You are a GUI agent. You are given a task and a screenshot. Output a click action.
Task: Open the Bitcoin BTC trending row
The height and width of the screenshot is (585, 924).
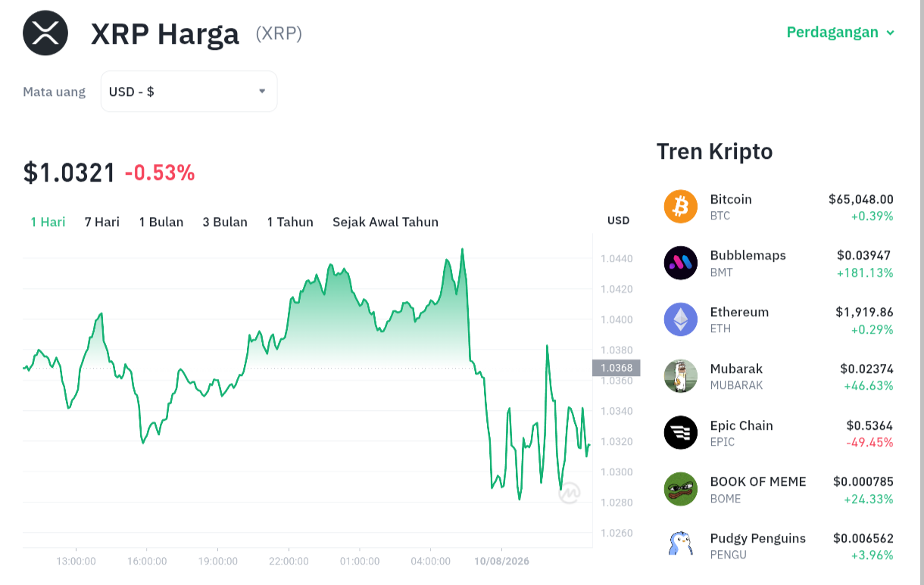pos(779,207)
